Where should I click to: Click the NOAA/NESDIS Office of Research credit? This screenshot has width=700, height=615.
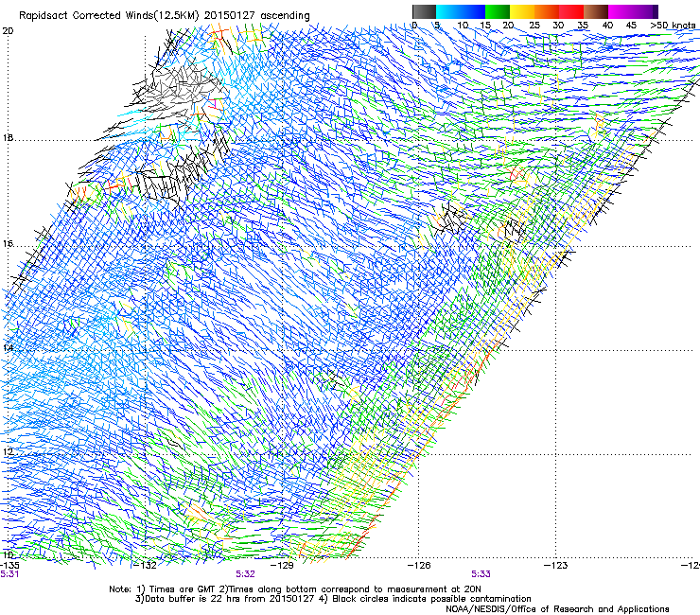(557, 609)
